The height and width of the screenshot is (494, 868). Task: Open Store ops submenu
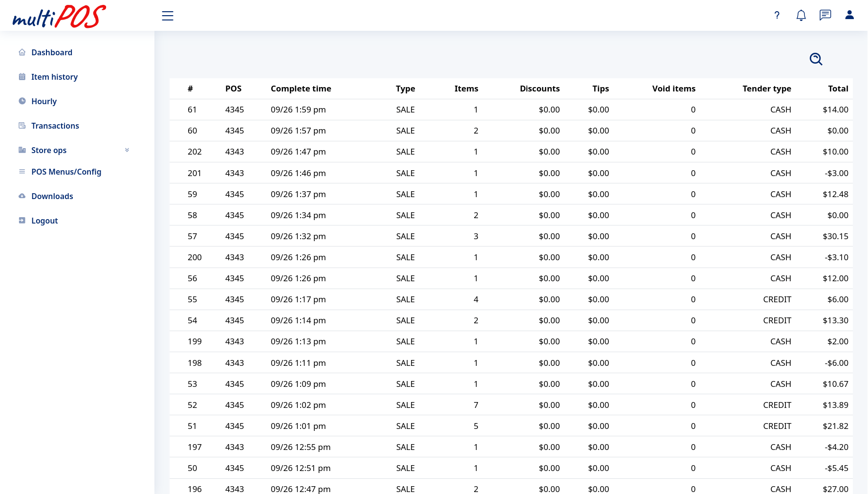pos(49,150)
